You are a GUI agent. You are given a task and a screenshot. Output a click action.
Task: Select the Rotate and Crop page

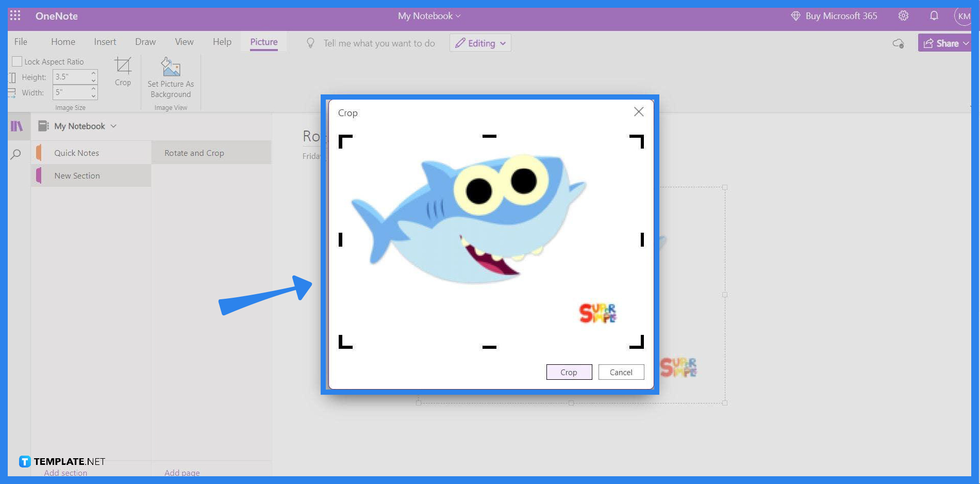pyautogui.click(x=194, y=153)
